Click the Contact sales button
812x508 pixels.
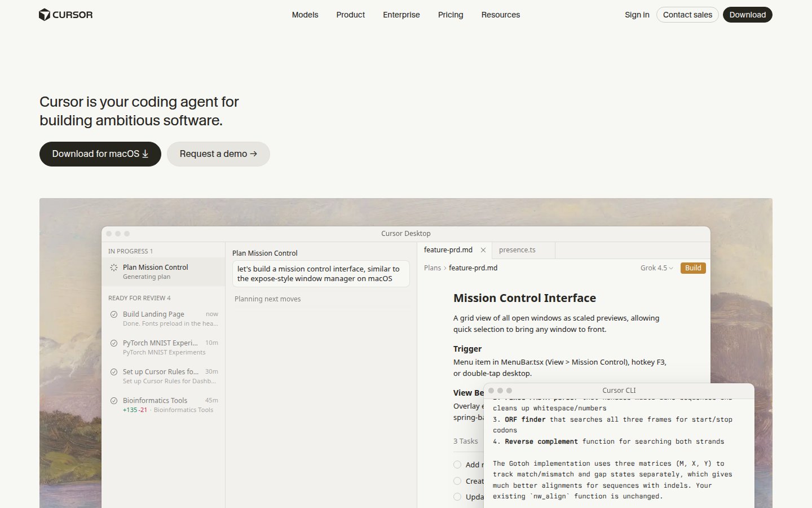pos(687,15)
